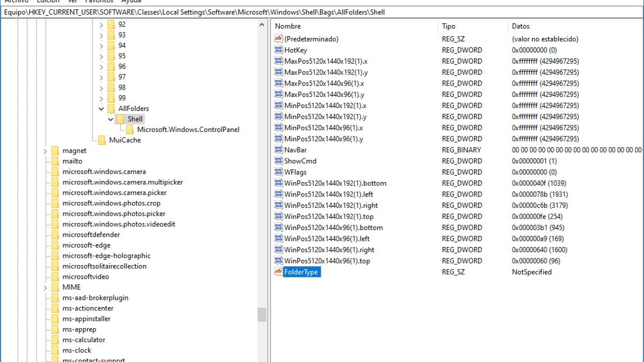Select the microsoftsolitairecollection key
644x362 pixels.
105,266
